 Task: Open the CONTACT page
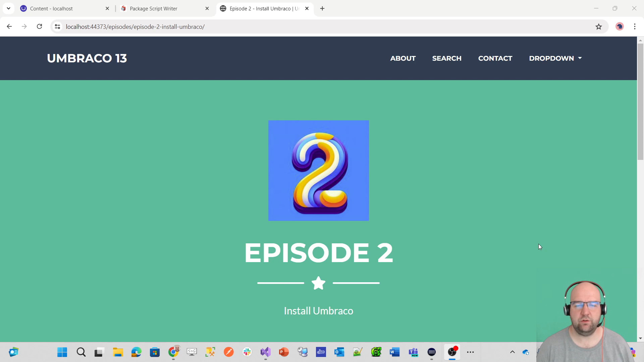(x=495, y=58)
